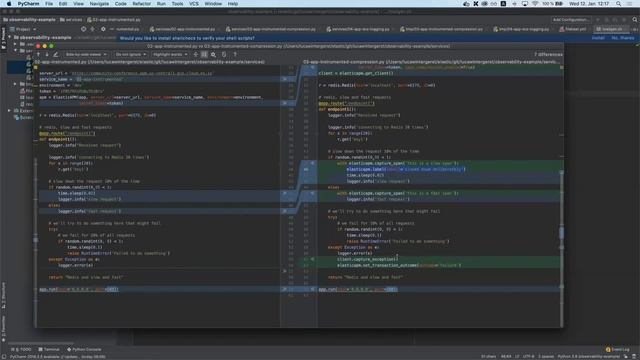Screen dimensions: 640x360
Task: Place cursor on client.capture_exception line in right pane
Action: [x=367, y=259]
